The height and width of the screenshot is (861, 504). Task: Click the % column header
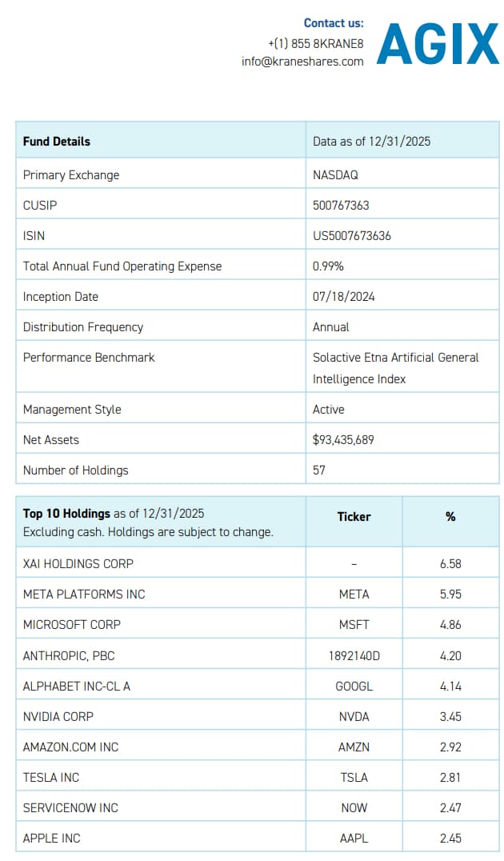click(x=450, y=517)
